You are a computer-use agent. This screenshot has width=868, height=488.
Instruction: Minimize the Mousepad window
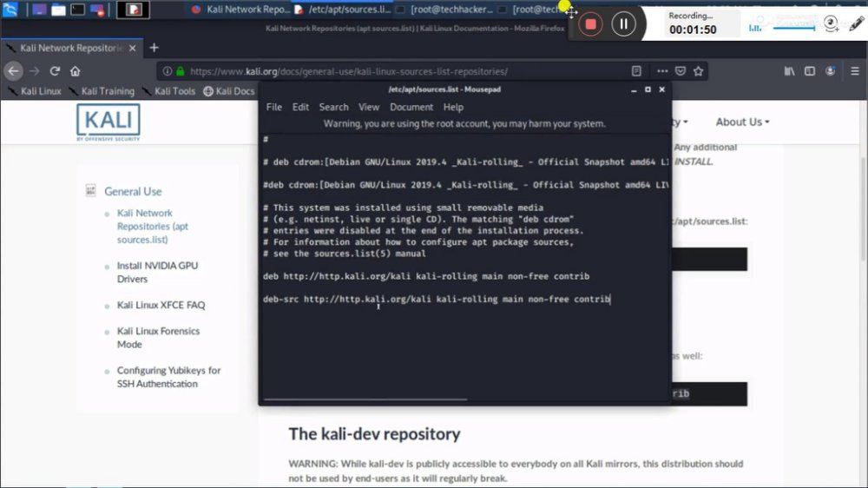pyautogui.click(x=634, y=89)
